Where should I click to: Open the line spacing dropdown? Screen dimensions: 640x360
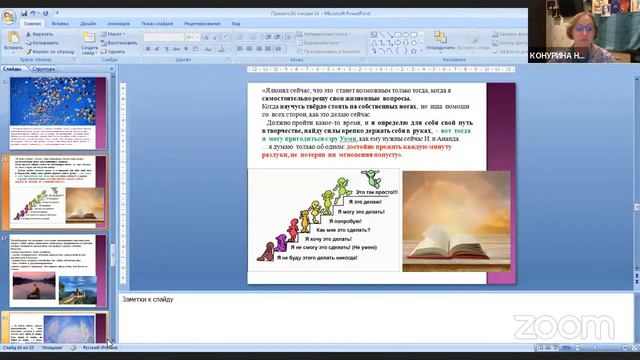(x=288, y=37)
